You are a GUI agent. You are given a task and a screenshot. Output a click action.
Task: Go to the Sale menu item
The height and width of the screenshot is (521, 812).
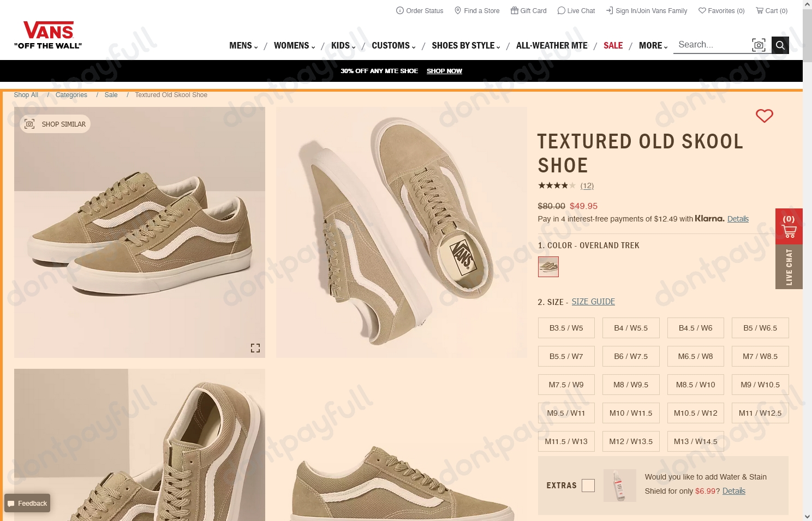pos(613,46)
